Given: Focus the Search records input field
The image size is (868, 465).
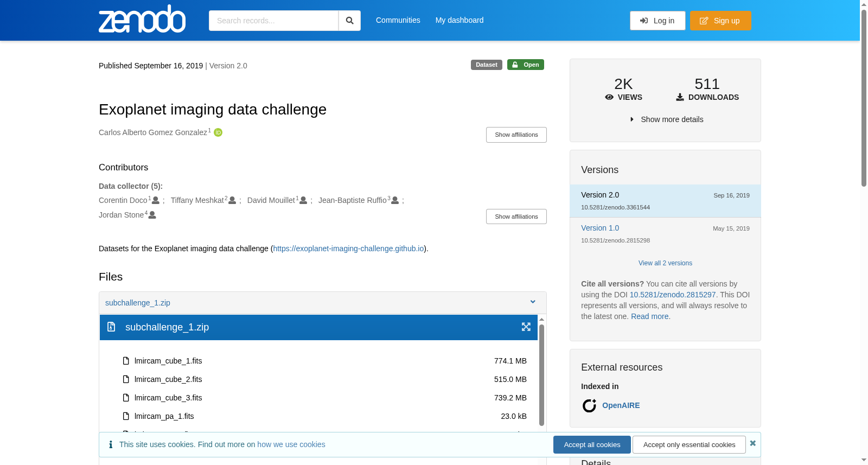Looking at the screenshot, I should (273, 21).
